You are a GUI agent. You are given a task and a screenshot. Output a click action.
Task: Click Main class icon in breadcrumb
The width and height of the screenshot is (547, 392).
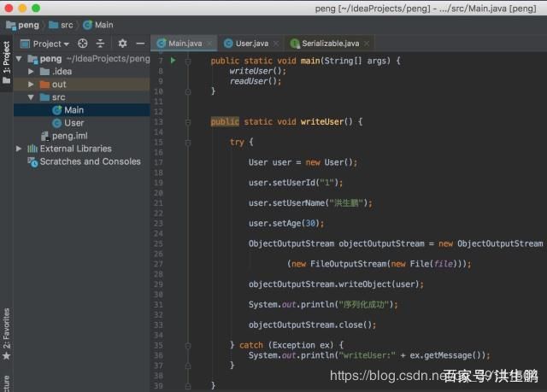[x=87, y=25]
